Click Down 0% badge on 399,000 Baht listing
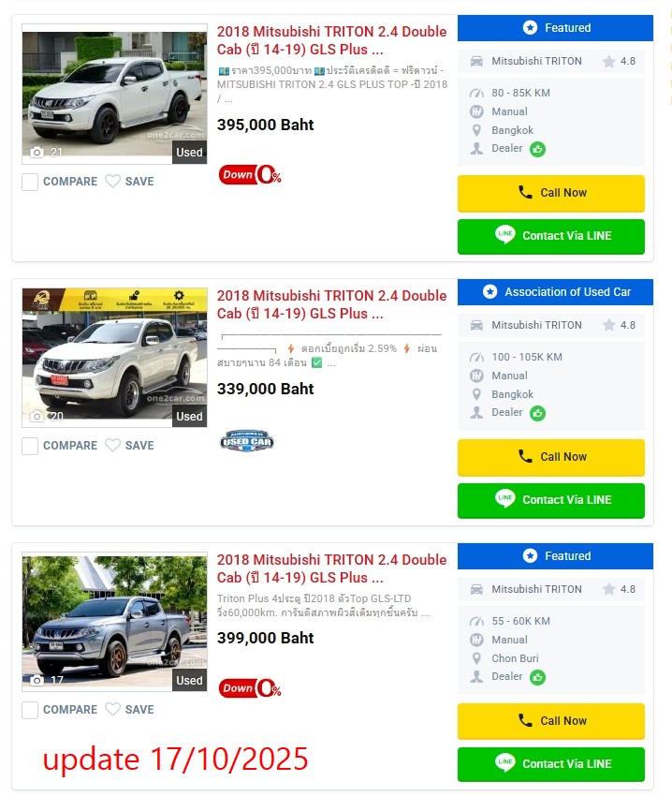This screenshot has height=811, width=672. point(250,688)
